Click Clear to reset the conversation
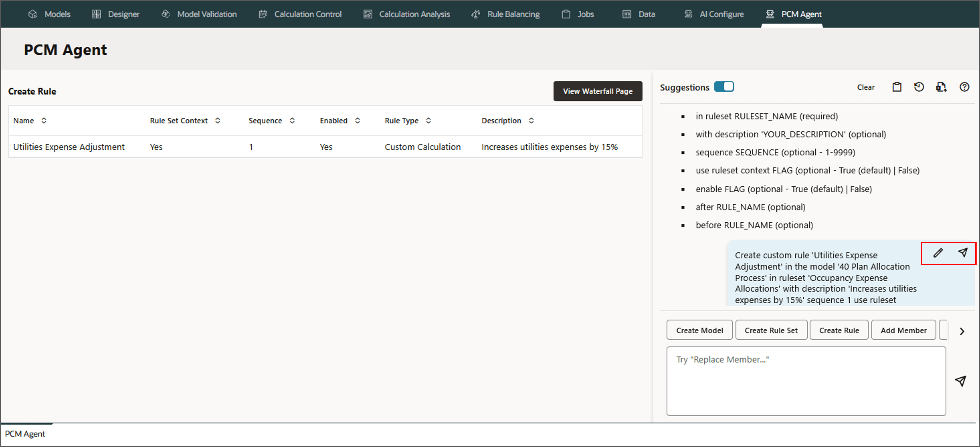This screenshot has height=447, width=980. click(x=865, y=87)
